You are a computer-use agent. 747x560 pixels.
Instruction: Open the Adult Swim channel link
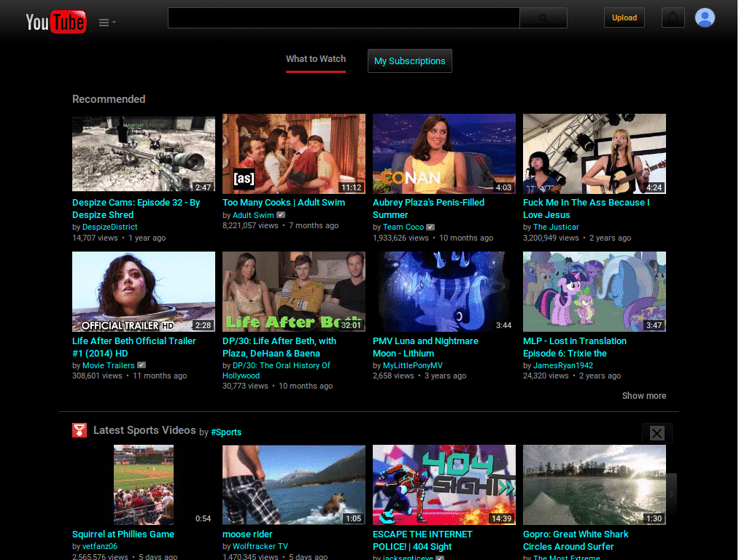tap(253, 215)
